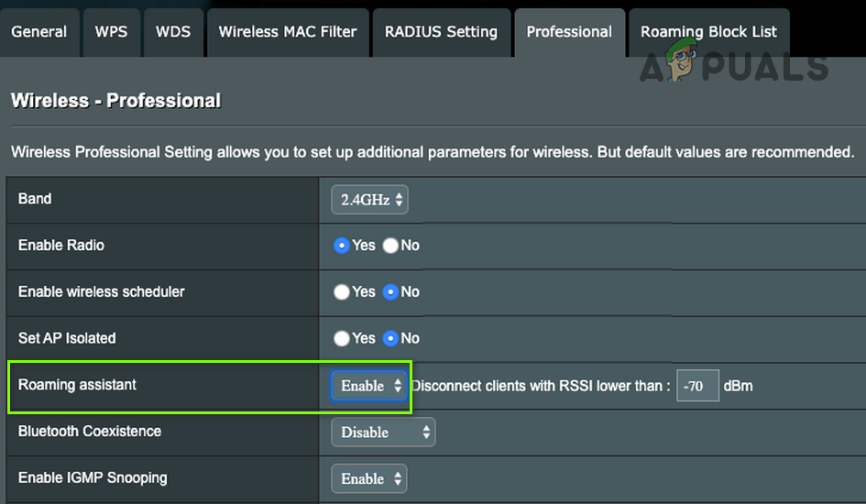Open the Roaming assistant Enable dropdown
Image resolution: width=866 pixels, height=504 pixels.
click(369, 386)
